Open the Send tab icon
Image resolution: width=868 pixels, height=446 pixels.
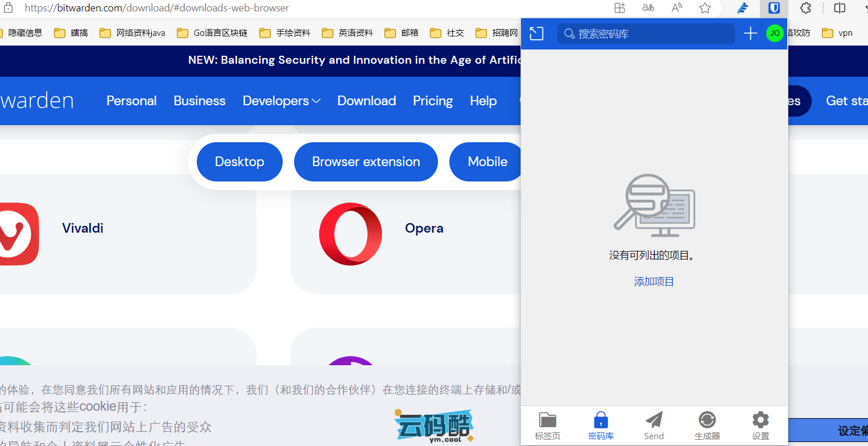[x=654, y=426]
